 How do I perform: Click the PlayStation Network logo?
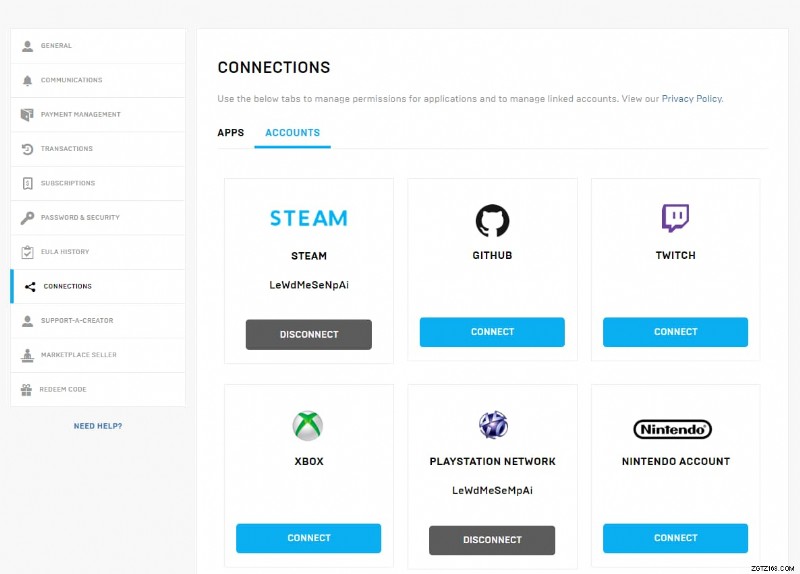[x=492, y=425]
